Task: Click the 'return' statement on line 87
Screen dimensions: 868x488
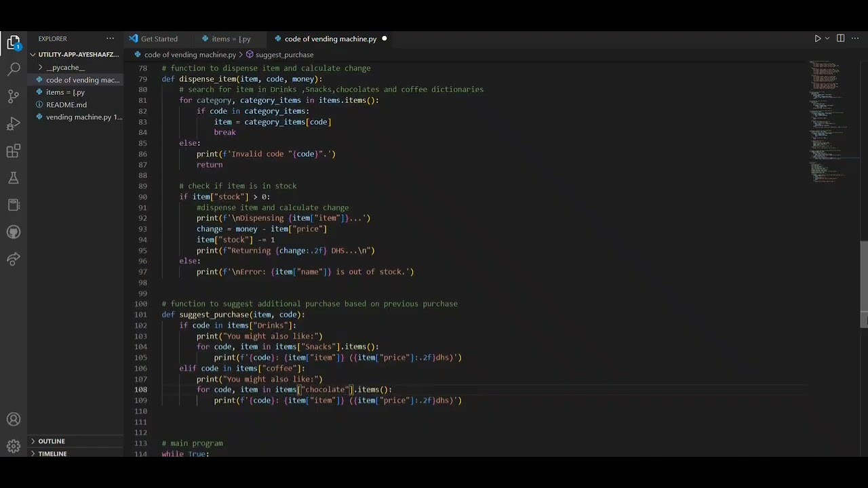Action: 210,165
